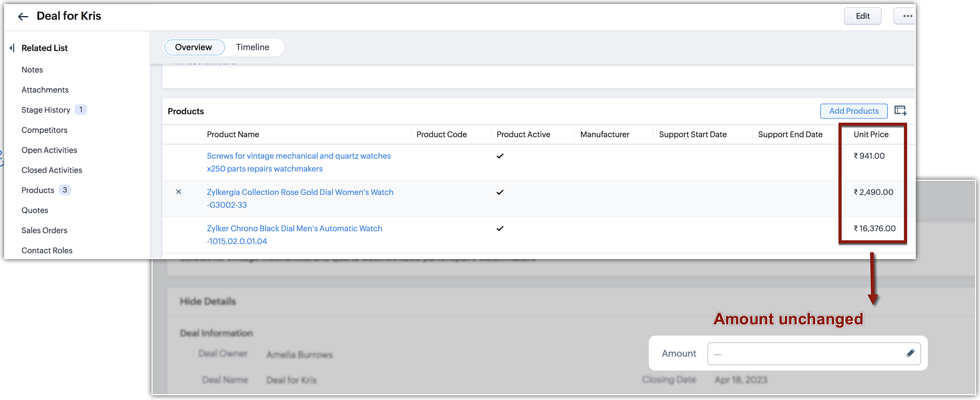
Task: Click the Product Active checkmark for Zylkergia watch
Action: coord(500,192)
